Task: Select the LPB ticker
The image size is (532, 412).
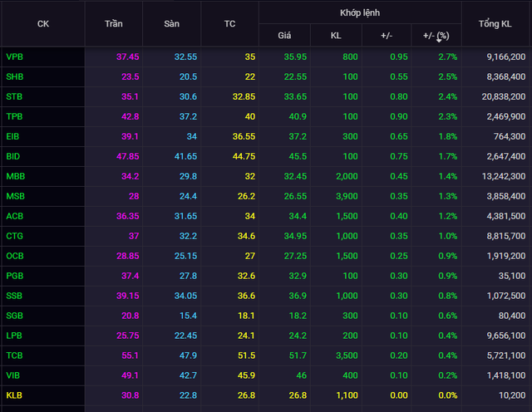Action: (14, 336)
